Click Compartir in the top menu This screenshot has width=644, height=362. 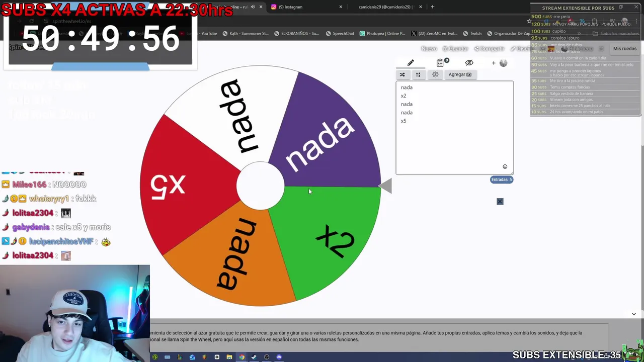[x=489, y=49]
